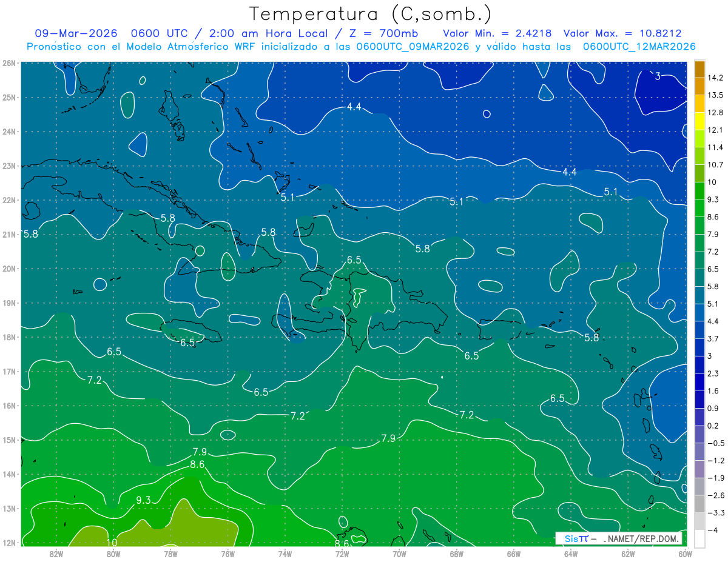Click the 26N latitude axis label
The width and height of the screenshot is (728, 562).
click(8, 63)
